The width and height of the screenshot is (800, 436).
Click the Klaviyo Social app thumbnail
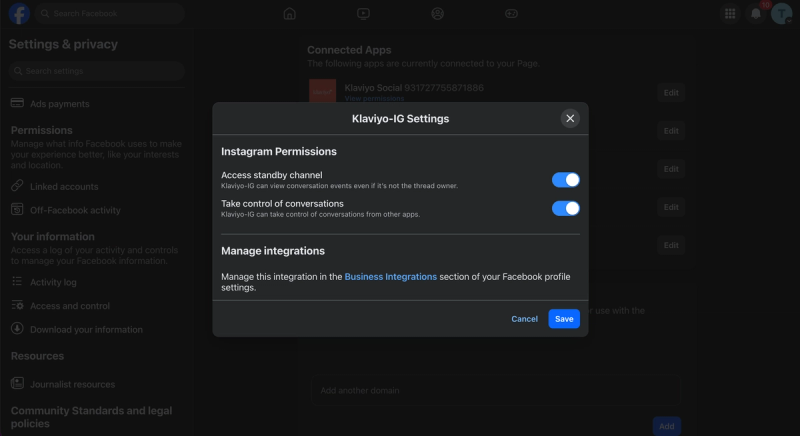322,91
